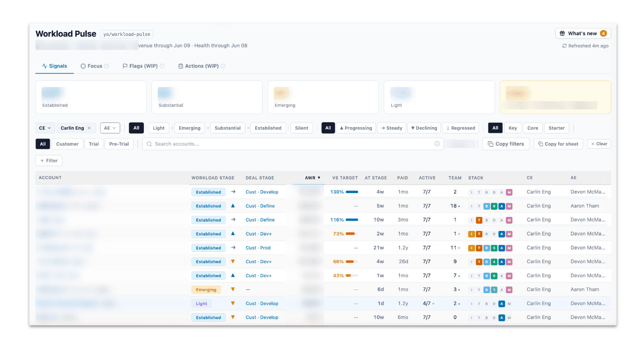
Task: Toggle the Substantial stage filter
Action: point(228,128)
